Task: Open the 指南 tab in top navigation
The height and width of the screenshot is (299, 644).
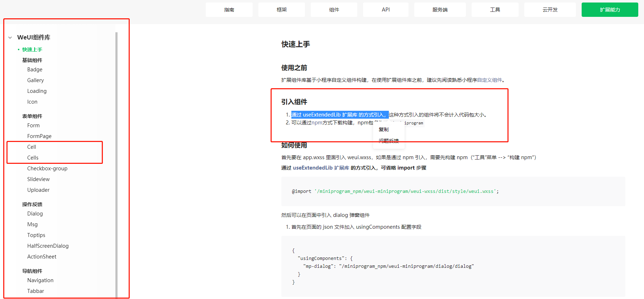Action: (229, 10)
